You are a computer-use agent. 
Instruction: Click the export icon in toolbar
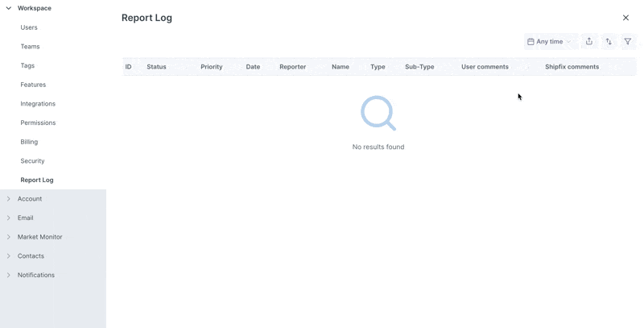point(589,42)
